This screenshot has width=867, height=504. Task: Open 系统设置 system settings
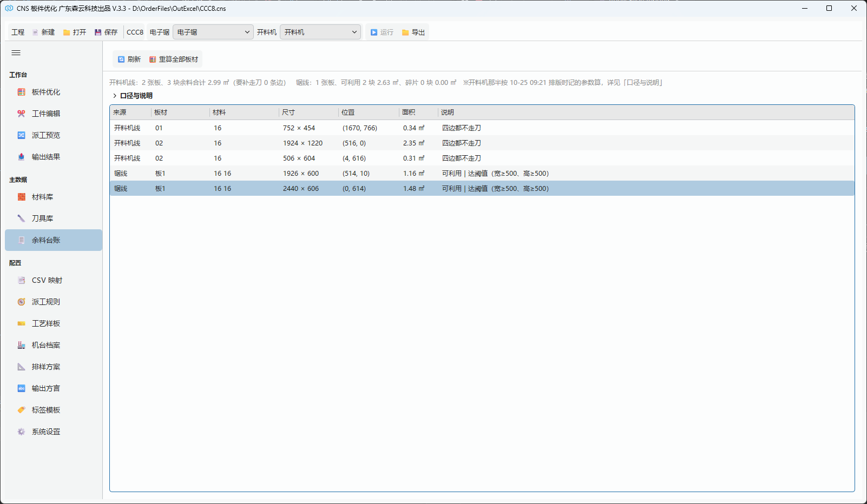point(54,432)
